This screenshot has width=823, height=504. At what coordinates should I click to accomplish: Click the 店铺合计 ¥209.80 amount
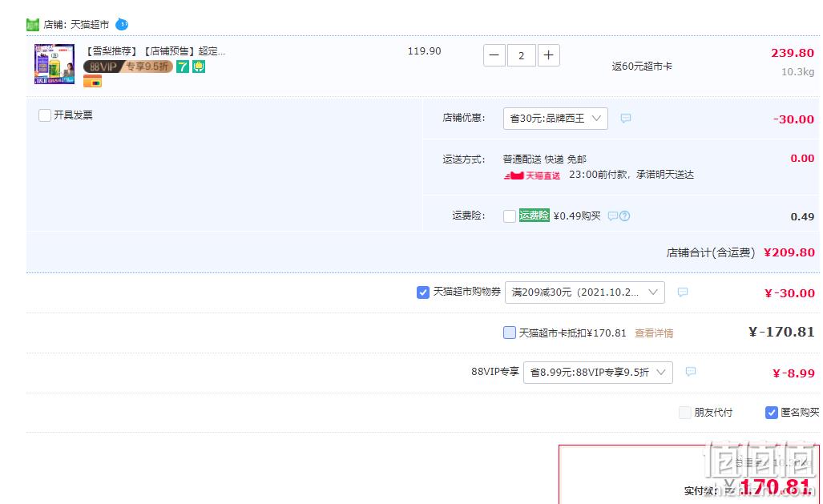pyautogui.click(x=789, y=252)
